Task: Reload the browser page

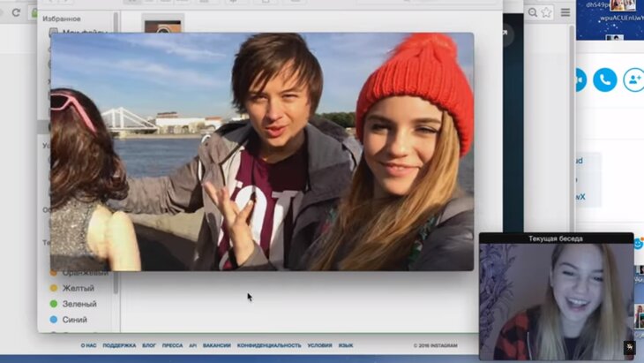Action: point(16,12)
